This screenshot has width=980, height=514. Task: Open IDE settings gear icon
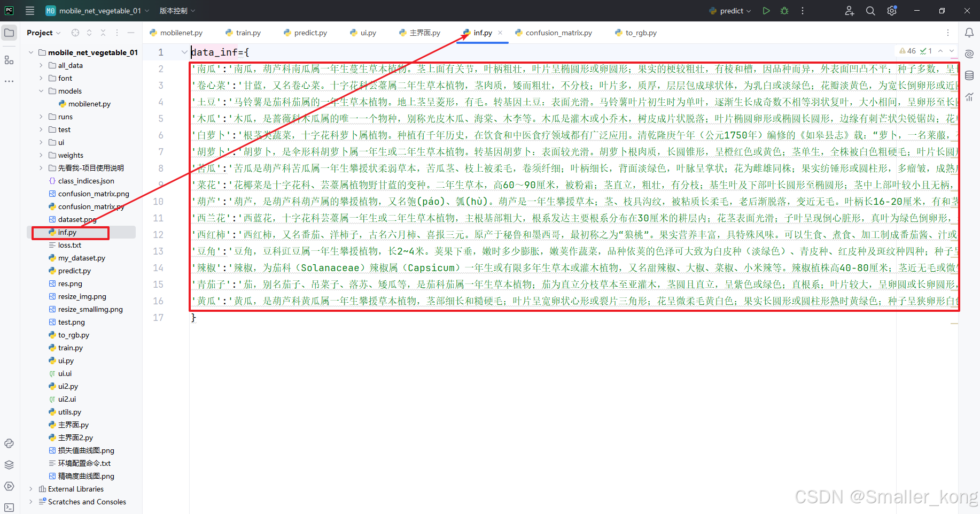click(892, 11)
